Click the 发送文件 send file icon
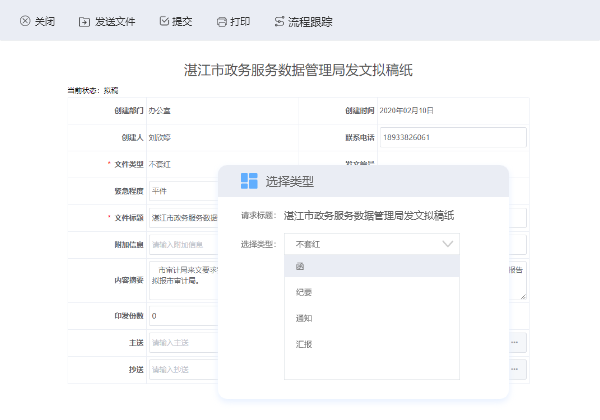The width and height of the screenshot is (600, 420). tap(84, 21)
